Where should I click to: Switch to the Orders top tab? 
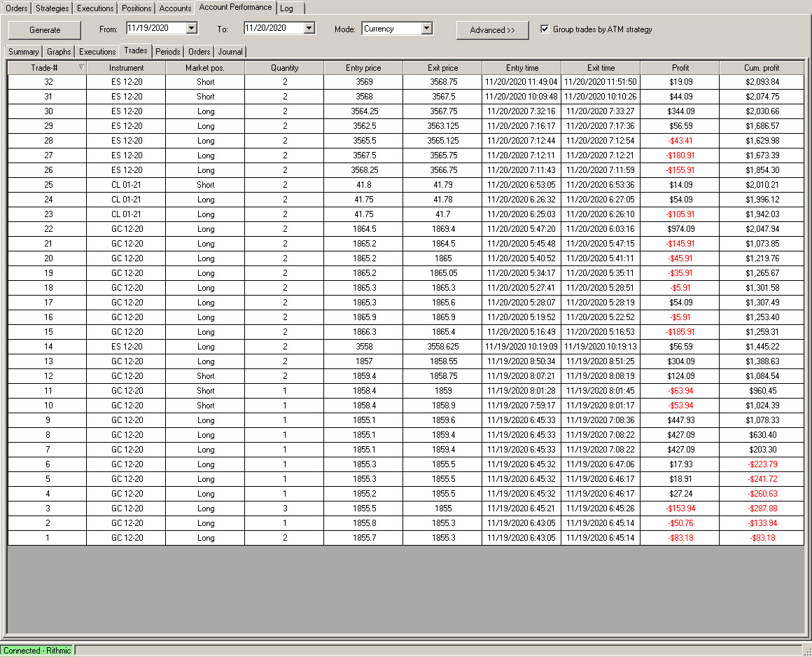click(17, 8)
